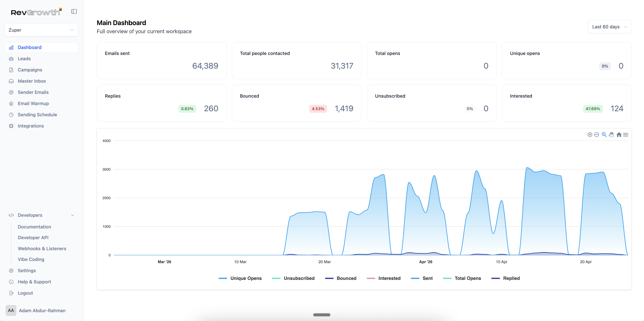Viewport: 644px width, 321px height.
Task: Click the RevGrowth logo
Action: 36,12
